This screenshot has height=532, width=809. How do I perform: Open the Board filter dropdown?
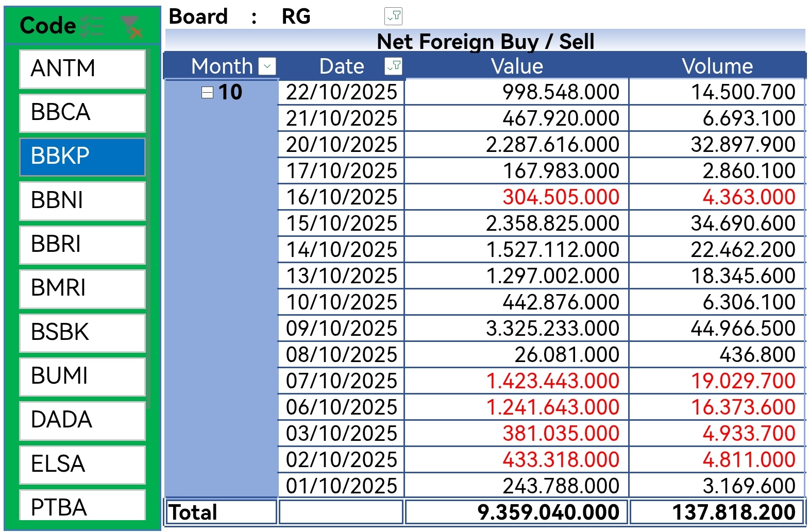pos(393,16)
